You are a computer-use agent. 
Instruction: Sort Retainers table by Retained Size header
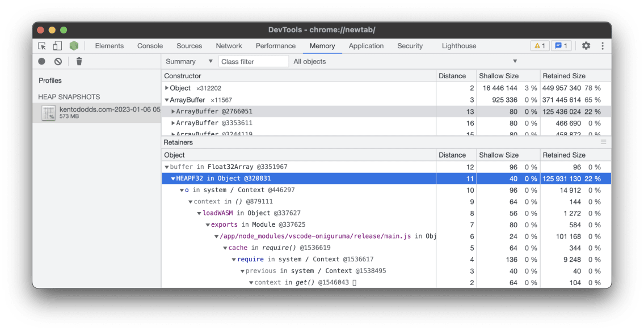pyautogui.click(x=575, y=155)
